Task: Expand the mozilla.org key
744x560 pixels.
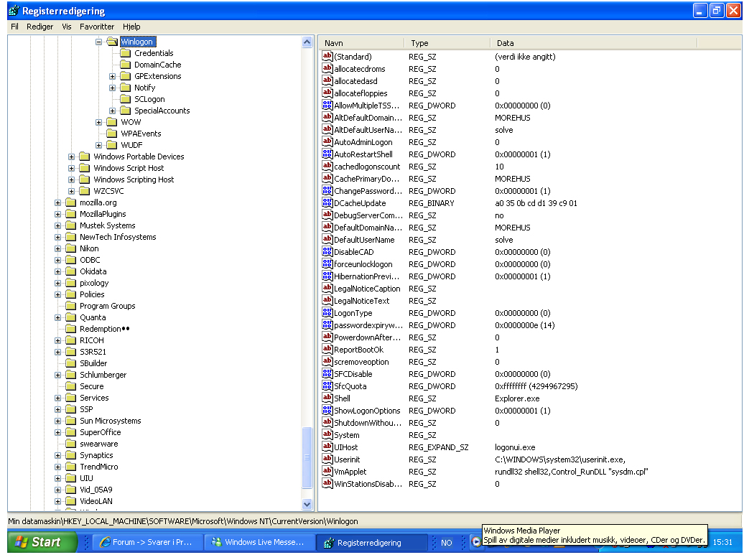Action: pos(57,203)
